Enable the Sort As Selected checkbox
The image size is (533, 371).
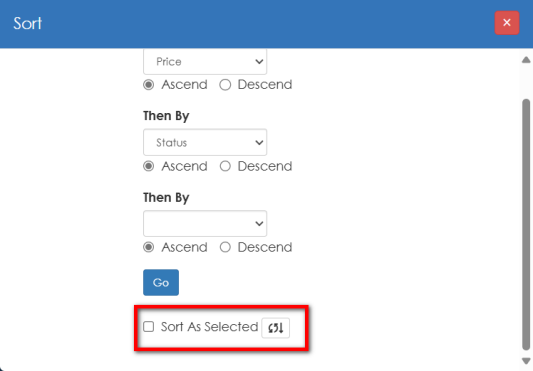click(149, 327)
